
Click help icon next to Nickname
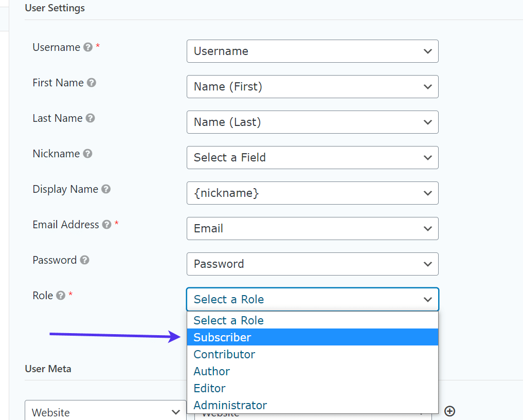click(x=87, y=154)
